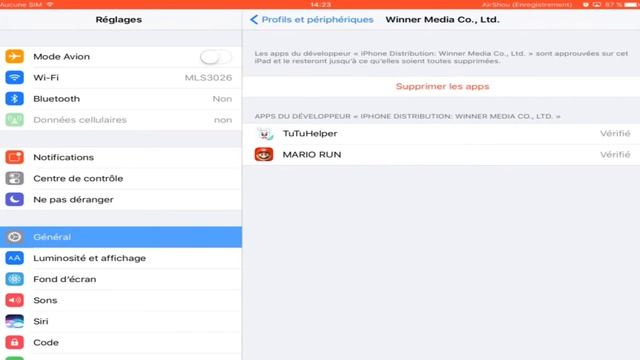
Task: Open the Notifications icon
Action: 14,157
